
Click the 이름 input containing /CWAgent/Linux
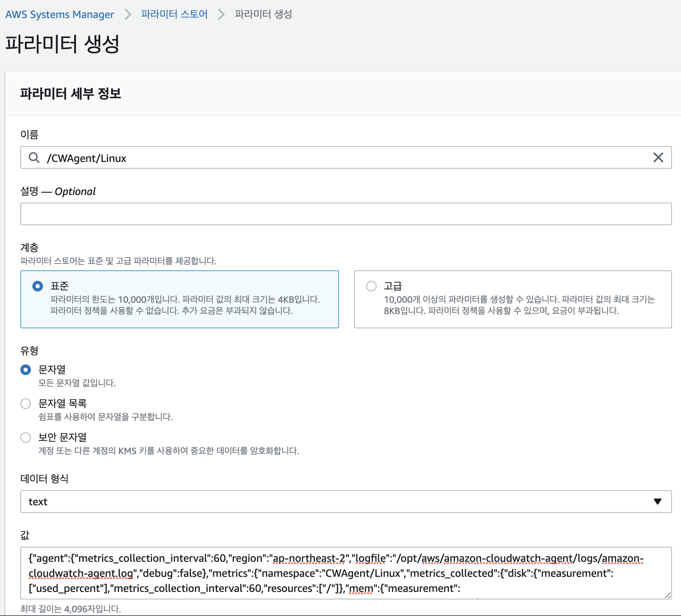tap(346, 157)
